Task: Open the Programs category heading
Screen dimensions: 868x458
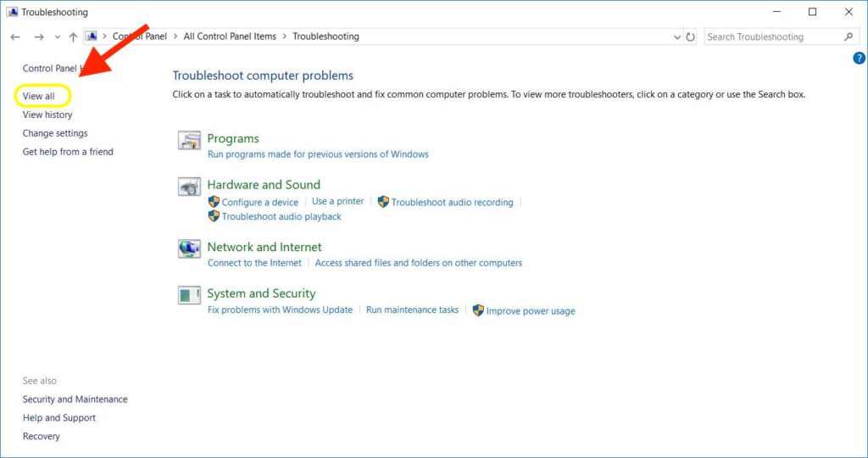Action: [233, 138]
